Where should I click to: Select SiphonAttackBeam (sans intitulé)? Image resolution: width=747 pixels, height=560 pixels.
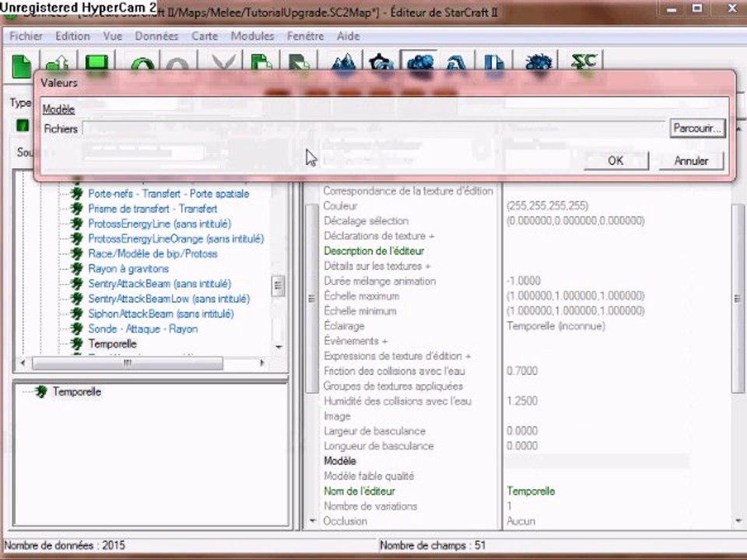tap(161, 313)
